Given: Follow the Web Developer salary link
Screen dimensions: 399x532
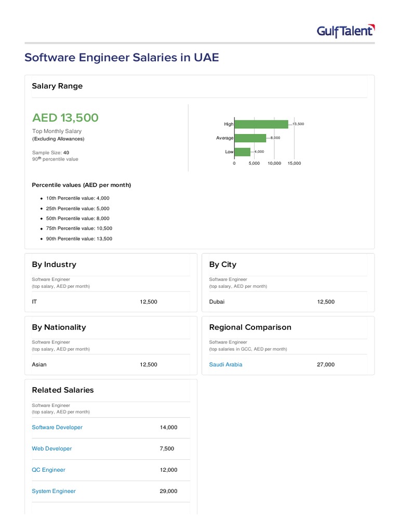Looking at the screenshot, I should click(52, 449).
